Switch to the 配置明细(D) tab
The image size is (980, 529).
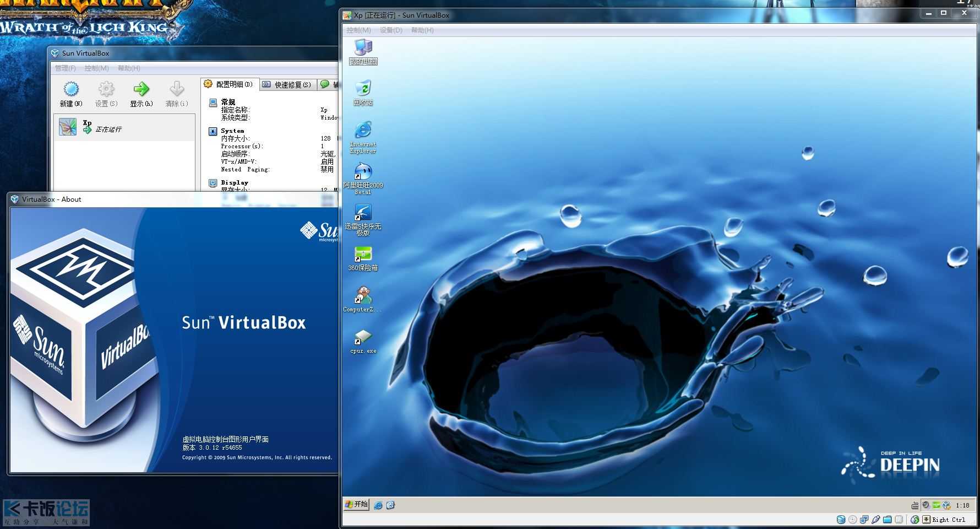click(x=229, y=84)
